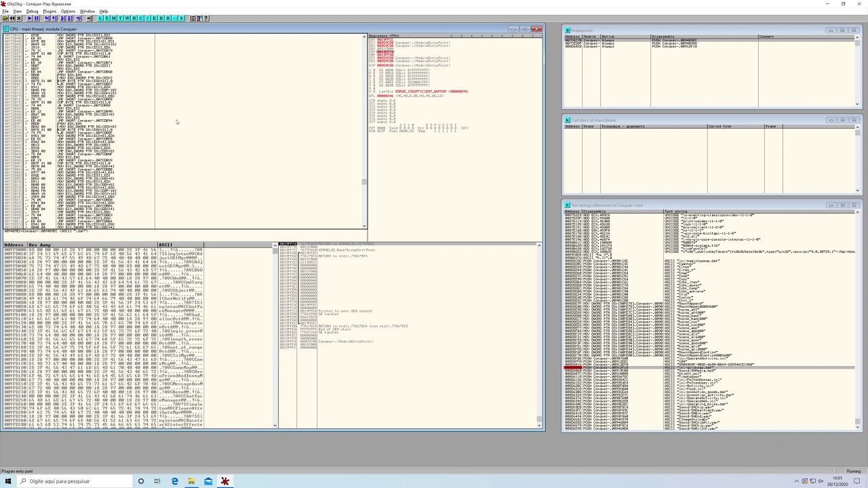Click Breakpoints window scroll down arrow
Viewport: 868px width, 488px height.
[857, 104]
